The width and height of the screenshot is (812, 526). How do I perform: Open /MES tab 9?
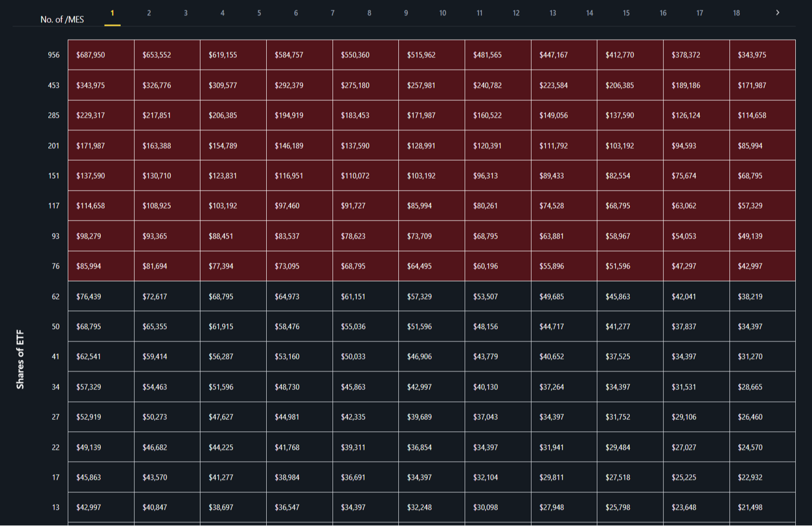(406, 13)
